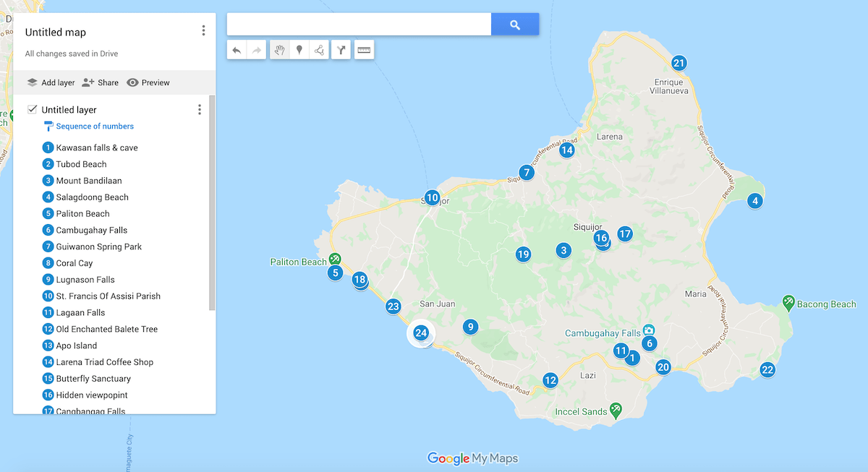Uncheck the Untitled layer checkbox
868x472 pixels.
(x=33, y=109)
